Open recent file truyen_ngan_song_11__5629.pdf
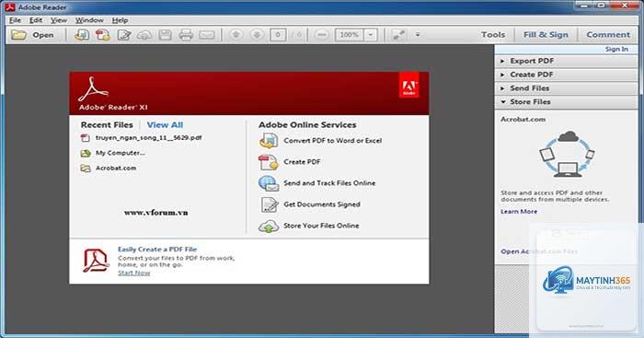The width and height of the screenshot is (644, 338). pos(148,138)
